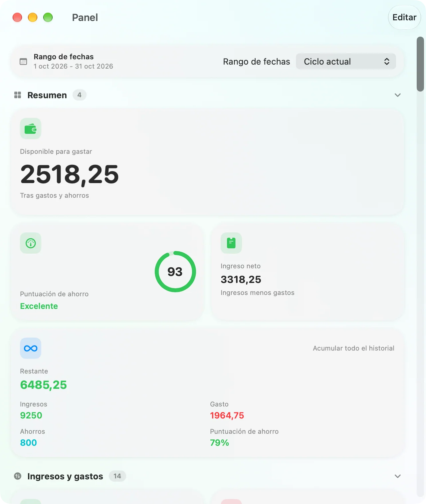This screenshot has height=504, width=426.
Task: Click the savings score gauge icon
Action: coord(31,243)
